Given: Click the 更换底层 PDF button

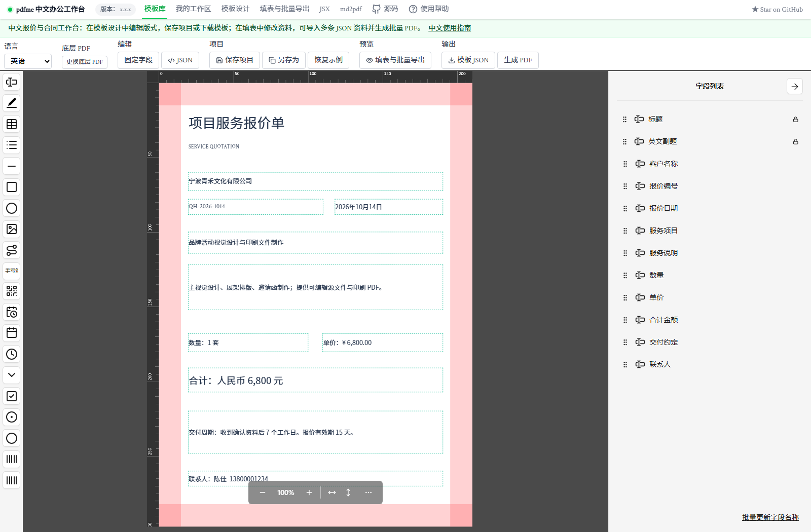Looking at the screenshot, I should (85, 62).
